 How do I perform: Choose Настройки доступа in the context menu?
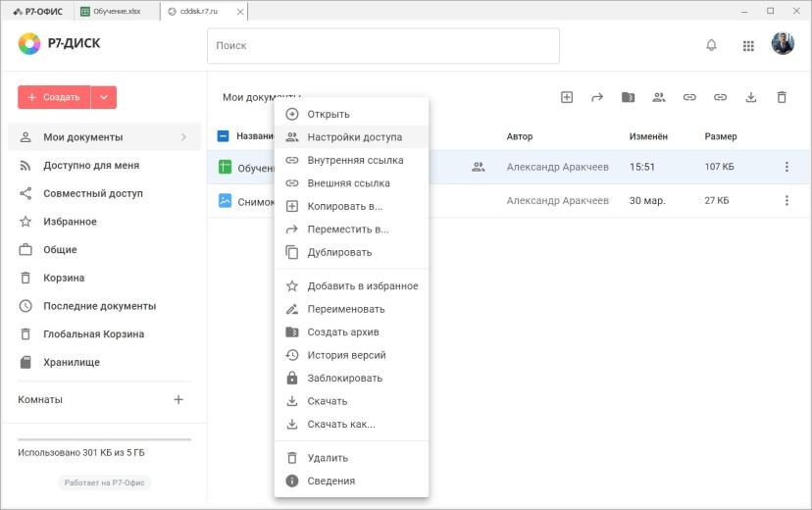(352, 137)
